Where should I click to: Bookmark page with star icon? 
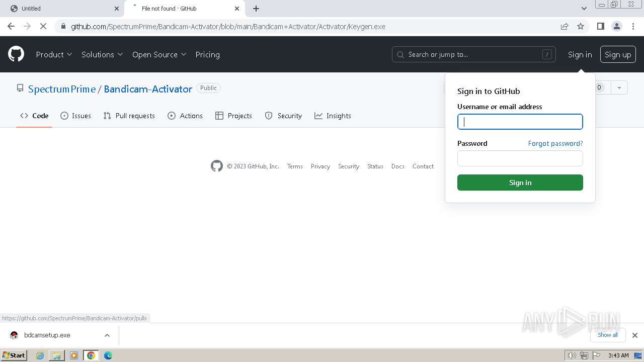(581, 26)
